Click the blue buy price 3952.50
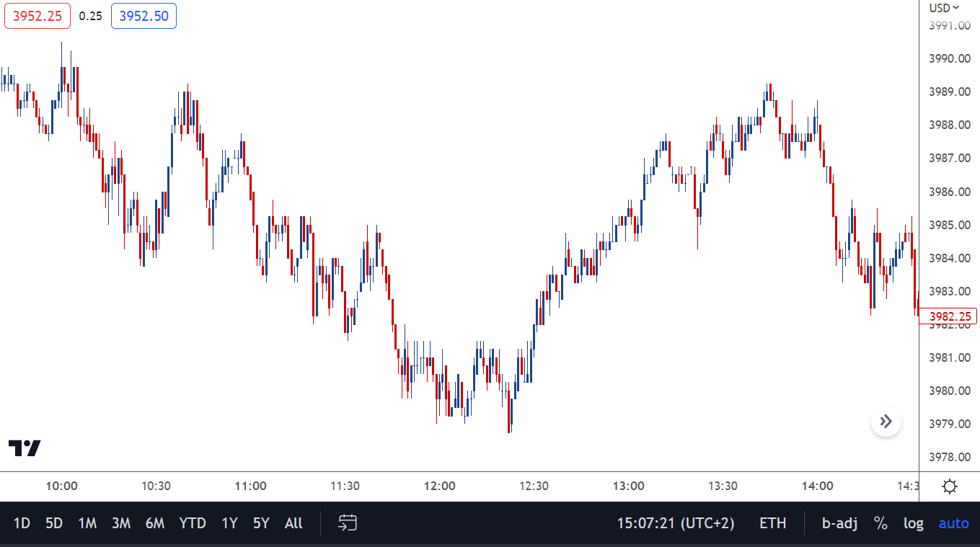This screenshot has height=547, width=980. pos(144,16)
